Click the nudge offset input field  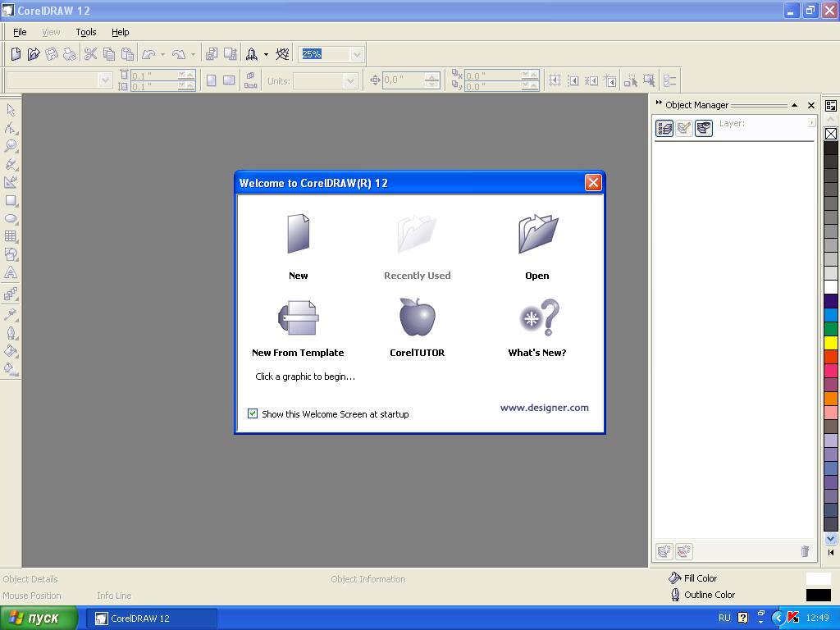pyautogui.click(x=404, y=80)
